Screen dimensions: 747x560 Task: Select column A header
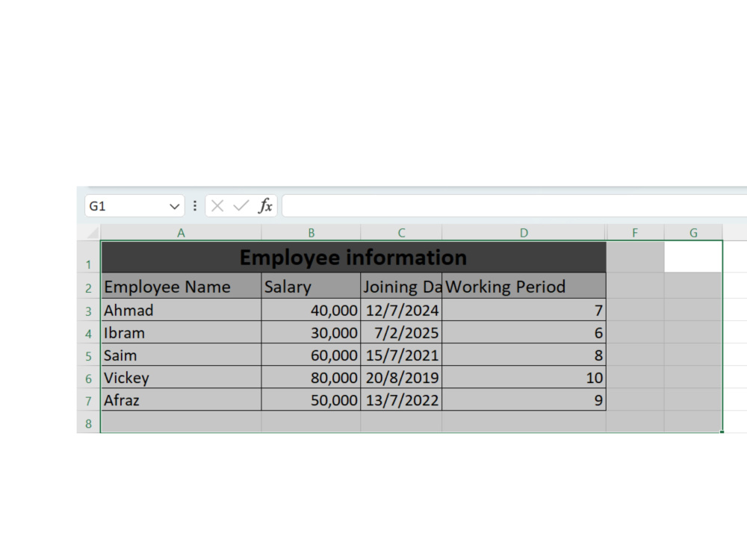pyautogui.click(x=181, y=233)
